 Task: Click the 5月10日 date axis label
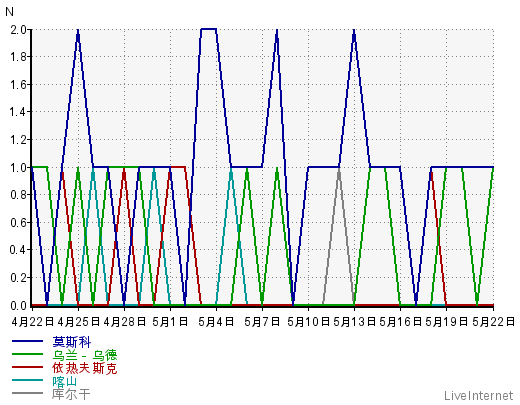click(308, 322)
